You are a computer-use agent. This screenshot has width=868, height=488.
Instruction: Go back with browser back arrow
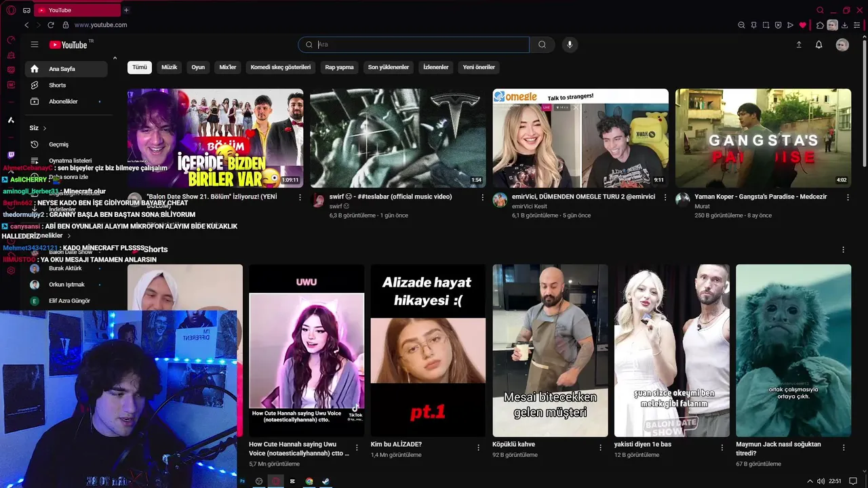pyautogui.click(x=26, y=25)
